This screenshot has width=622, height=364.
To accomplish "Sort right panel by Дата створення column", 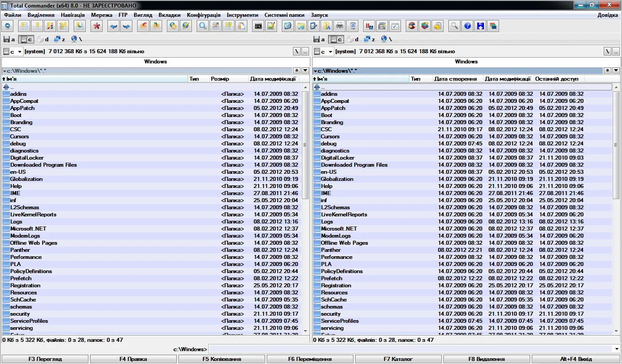I will click(458, 79).
